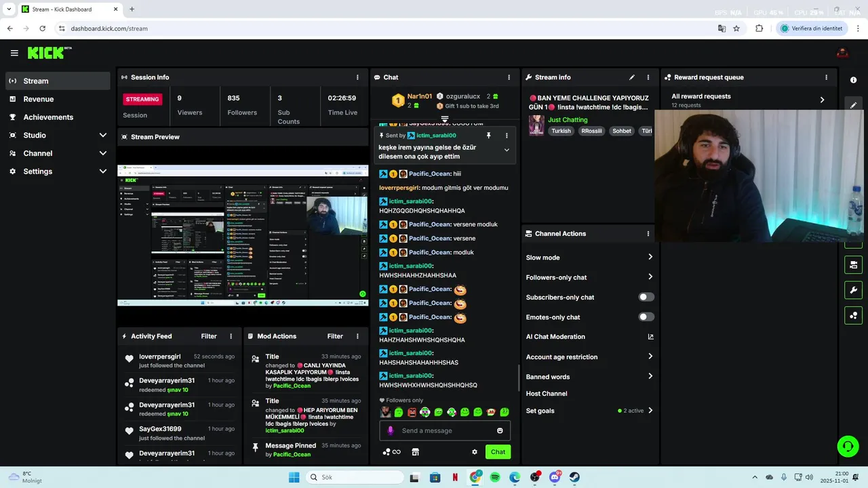
Task: Click the Turkish stream tag
Action: pyautogui.click(x=561, y=131)
